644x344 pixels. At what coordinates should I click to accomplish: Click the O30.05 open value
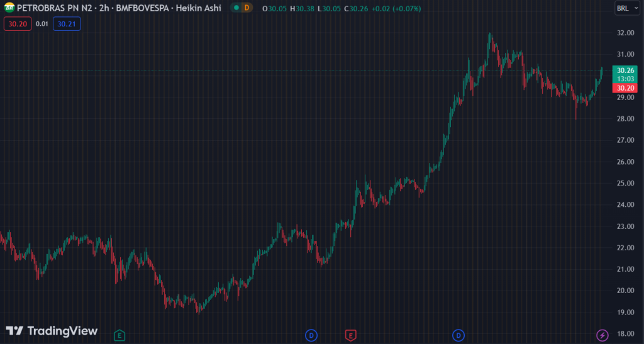[274, 9]
